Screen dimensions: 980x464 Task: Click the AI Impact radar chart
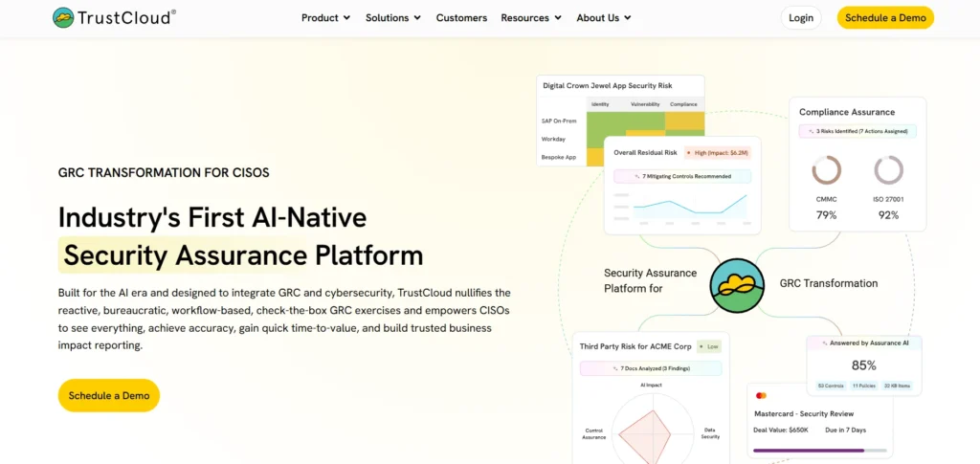(x=651, y=431)
